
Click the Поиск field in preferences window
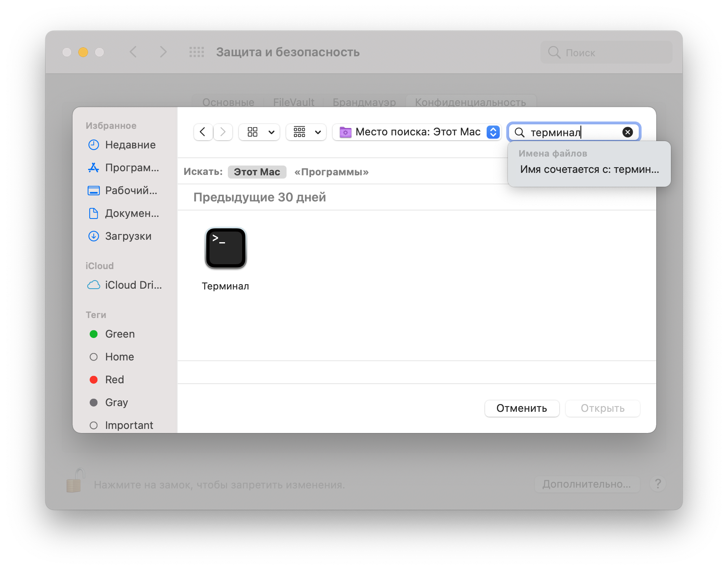pos(607,53)
